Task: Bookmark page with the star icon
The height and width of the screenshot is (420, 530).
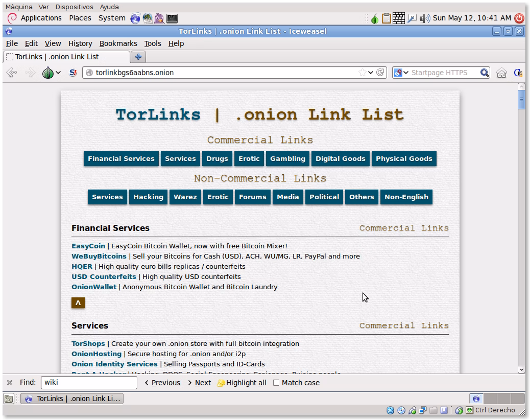Action: [363, 73]
